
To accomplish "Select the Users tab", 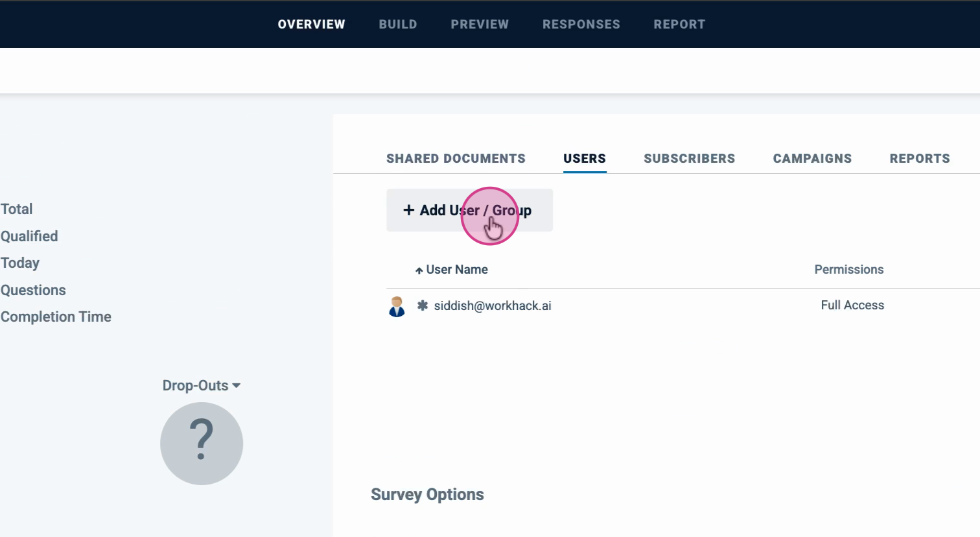I will [x=585, y=159].
